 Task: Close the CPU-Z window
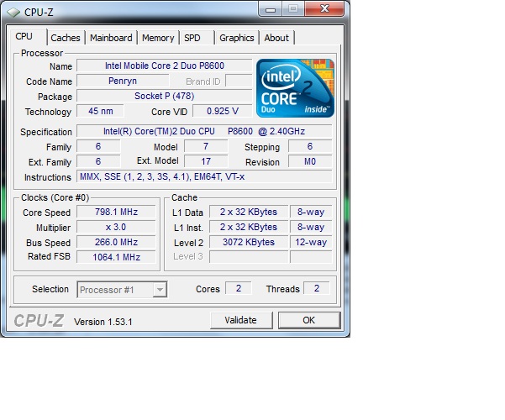[x=324, y=9]
